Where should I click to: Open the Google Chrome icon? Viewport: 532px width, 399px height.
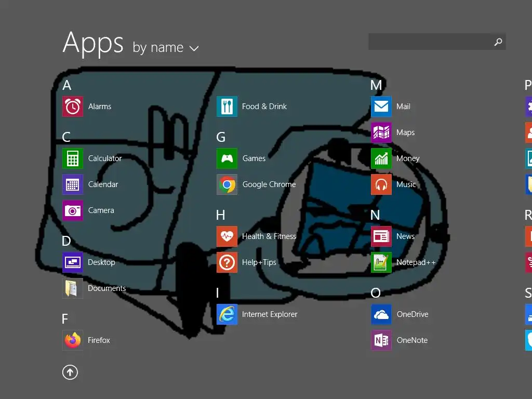(227, 184)
